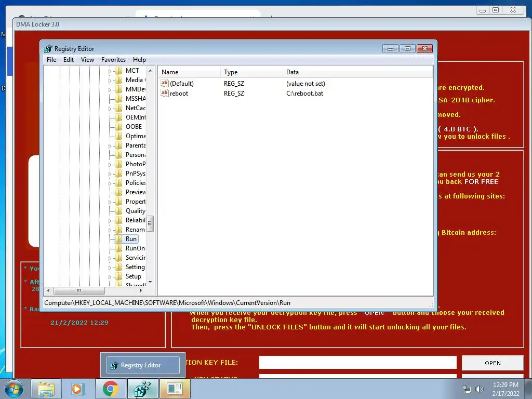Screen dimensions: 532x399
Task: Select the Setup folder icon
Action: [x=119, y=276]
